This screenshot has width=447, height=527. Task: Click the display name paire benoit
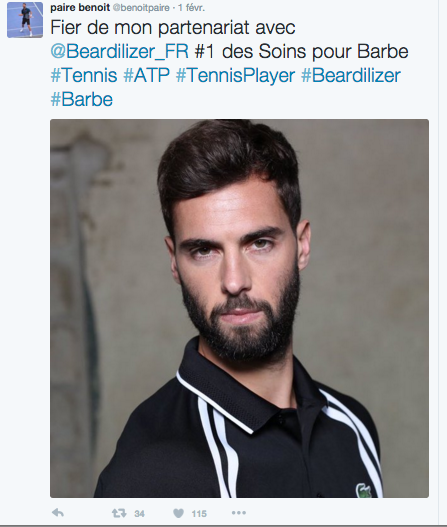80,7
